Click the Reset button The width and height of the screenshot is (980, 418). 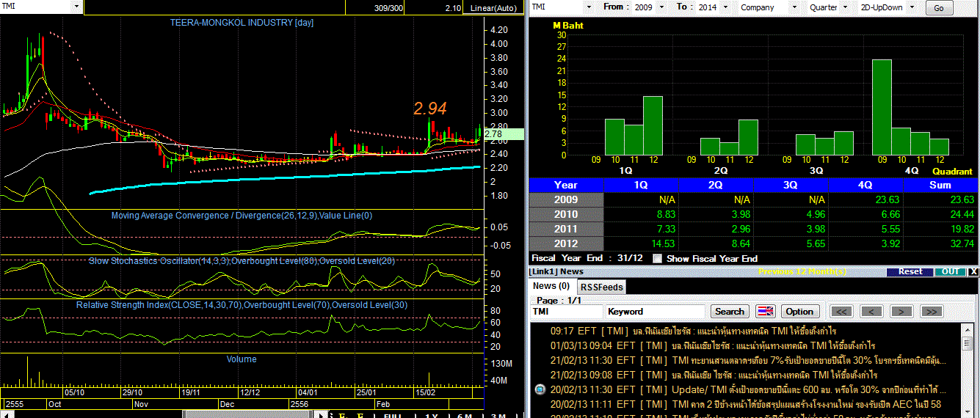[910, 271]
